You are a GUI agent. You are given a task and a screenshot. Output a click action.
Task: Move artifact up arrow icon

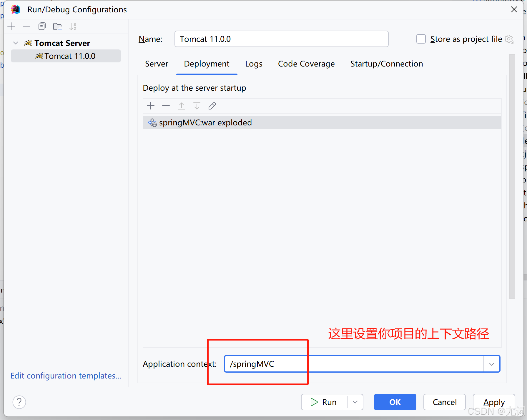point(182,106)
